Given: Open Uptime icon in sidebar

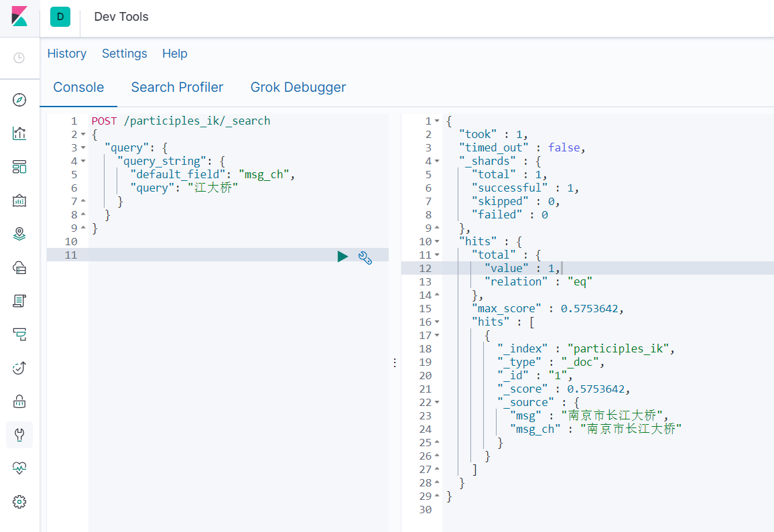Looking at the screenshot, I should pyautogui.click(x=19, y=368).
